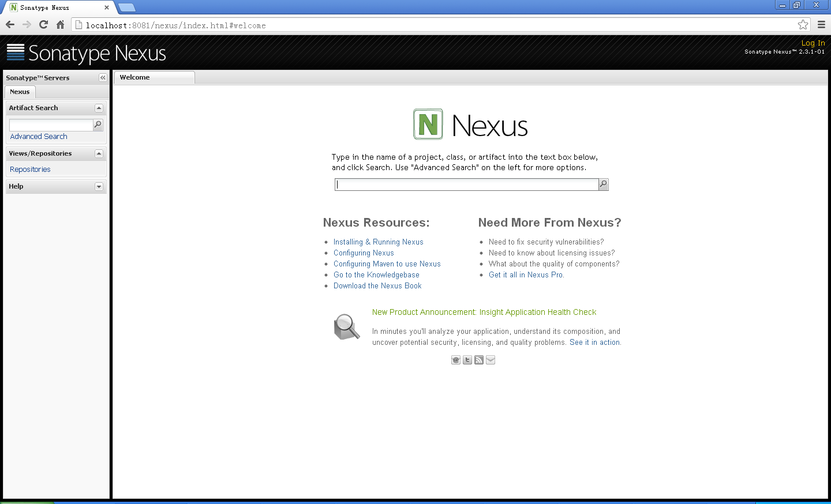Open the Repositories view
831x504 pixels.
click(30, 170)
